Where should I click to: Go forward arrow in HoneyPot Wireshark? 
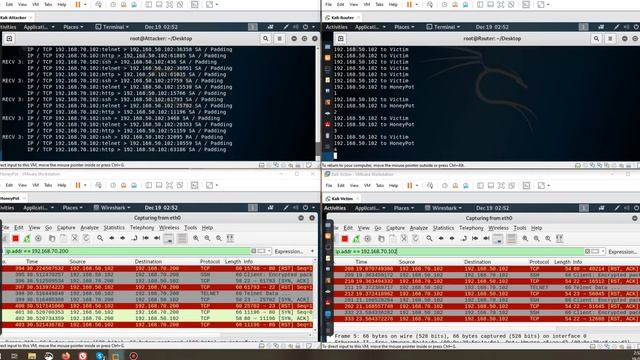click(122, 238)
